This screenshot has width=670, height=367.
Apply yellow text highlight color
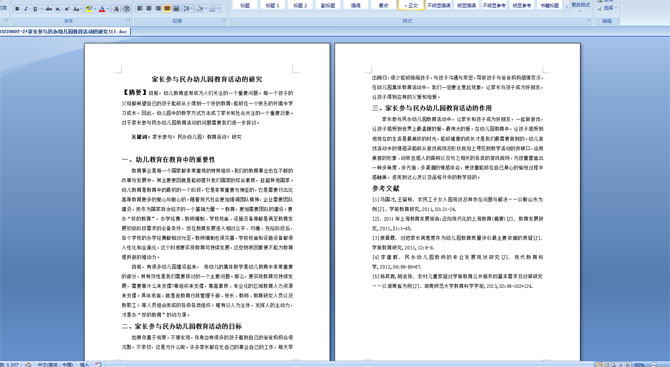click(89, 9)
